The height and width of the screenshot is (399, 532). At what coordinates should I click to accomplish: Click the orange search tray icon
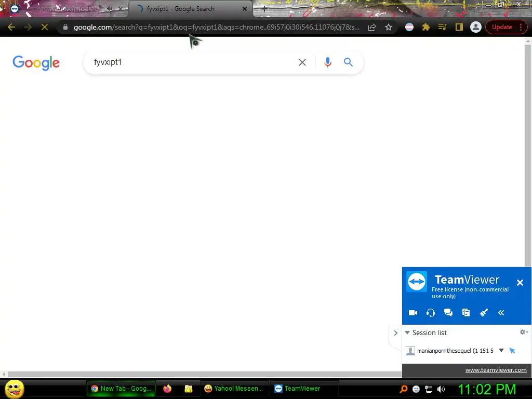[403, 389]
